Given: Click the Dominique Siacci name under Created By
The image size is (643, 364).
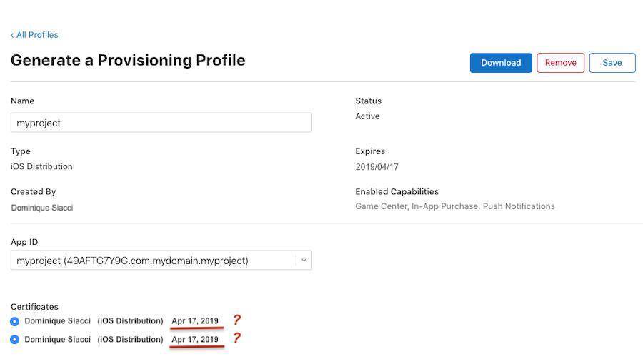Looking at the screenshot, I should 41,208.
